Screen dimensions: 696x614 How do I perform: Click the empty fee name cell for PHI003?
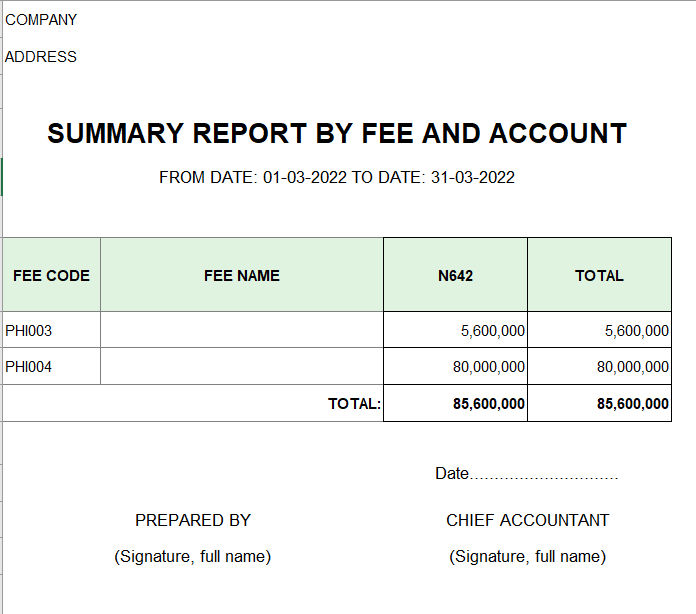(x=242, y=330)
